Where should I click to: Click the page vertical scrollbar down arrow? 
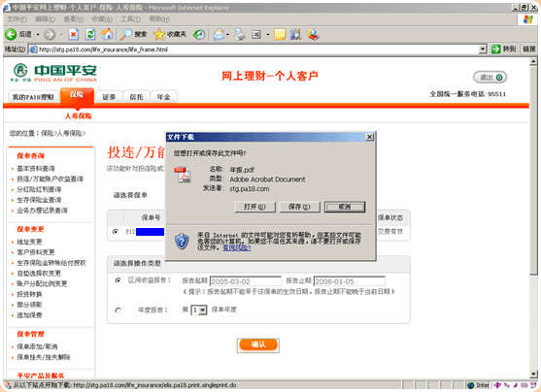(533, 375)
